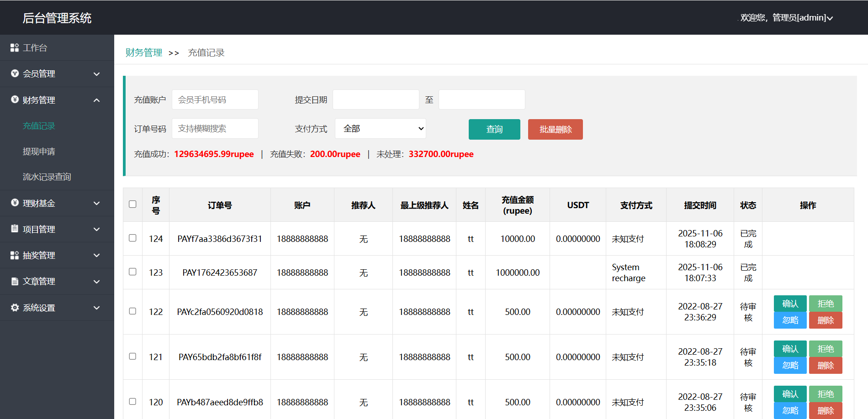Click the 文章管理 document icon
Screen dimensions: 868x419
[15, 281]
